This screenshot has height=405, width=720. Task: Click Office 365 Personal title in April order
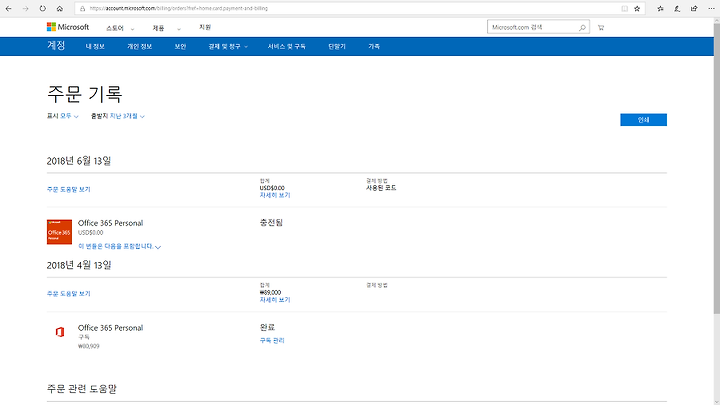[110, 328]
